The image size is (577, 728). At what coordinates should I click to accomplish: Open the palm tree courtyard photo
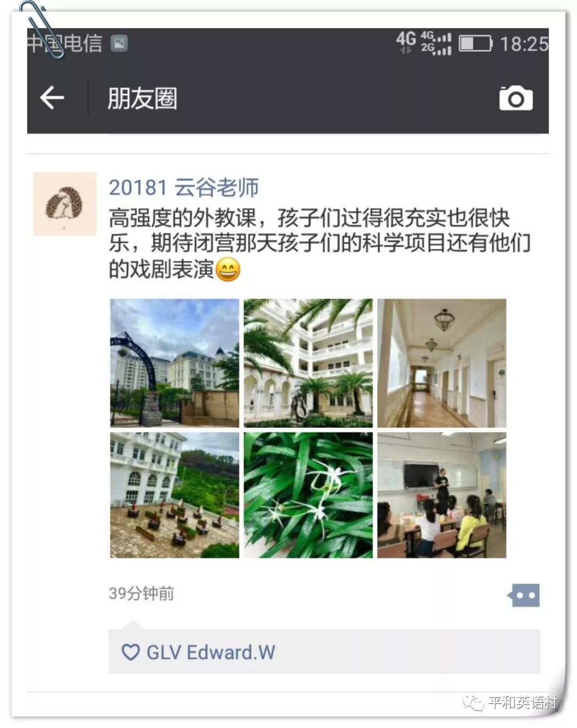[308, 363]
